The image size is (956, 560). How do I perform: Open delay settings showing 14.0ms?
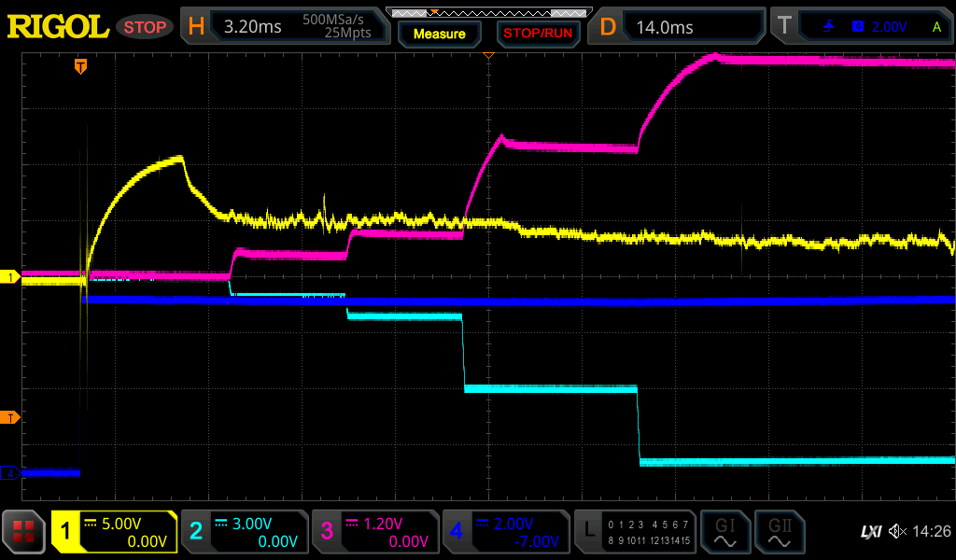tap(679, 27)
